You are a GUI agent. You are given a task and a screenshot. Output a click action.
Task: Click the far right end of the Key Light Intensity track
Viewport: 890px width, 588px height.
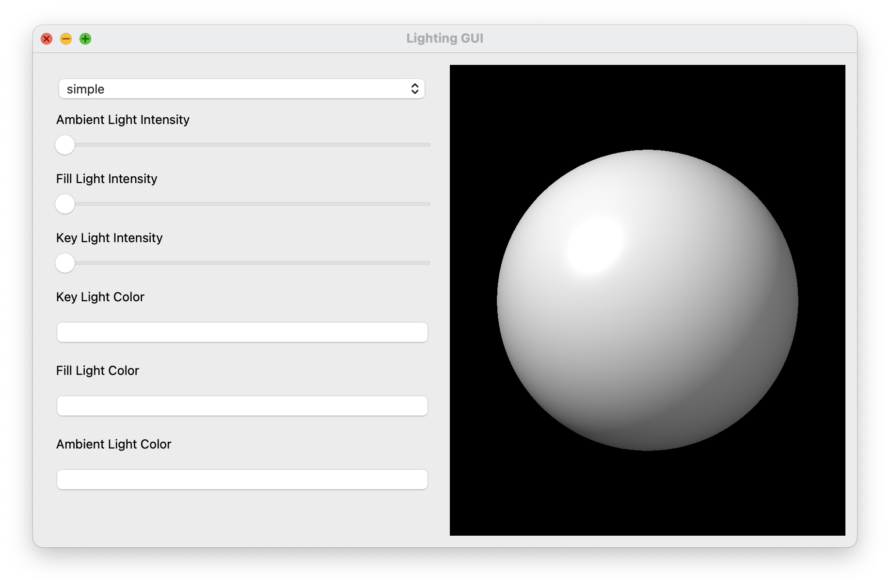tap(428, 263)
